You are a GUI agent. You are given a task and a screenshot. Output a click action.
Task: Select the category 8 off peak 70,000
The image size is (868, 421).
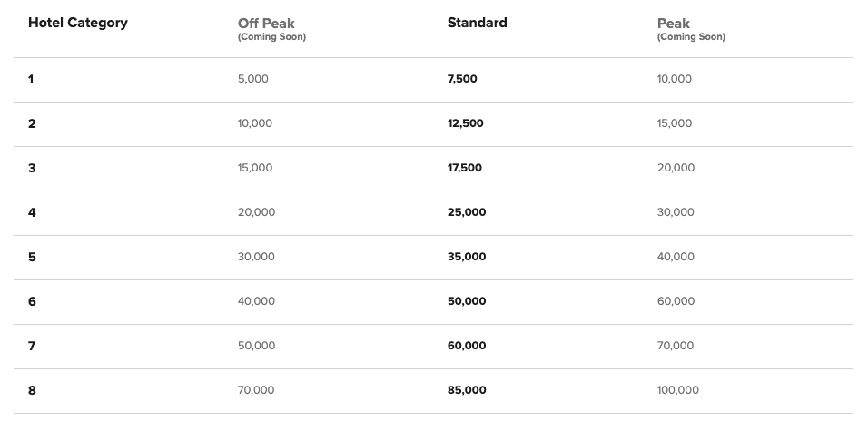[x=256, y=390]
